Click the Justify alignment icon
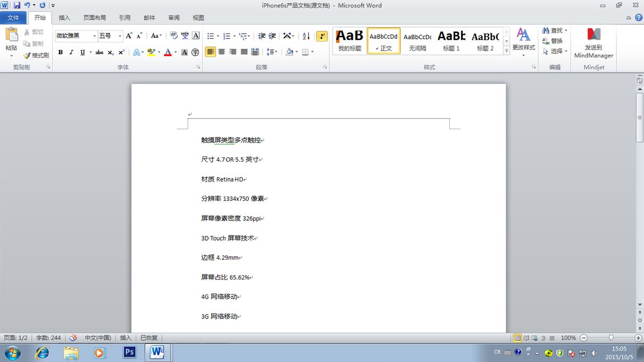The image size is (644, 362). click(x=244, y=52)
